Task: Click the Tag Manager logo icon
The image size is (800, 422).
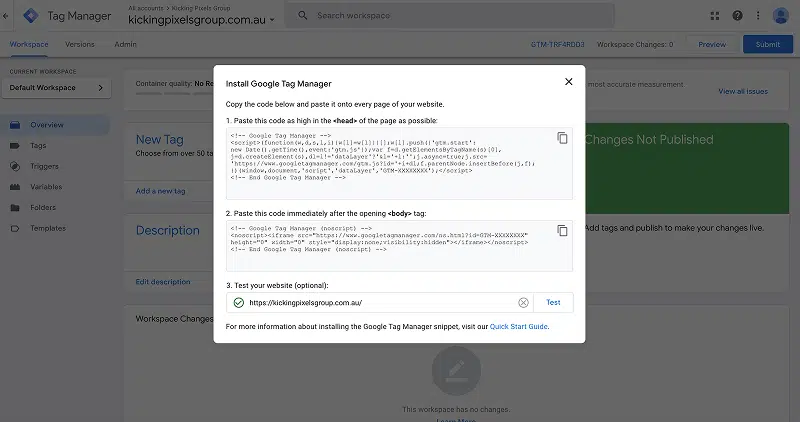Action: [31, 16]
